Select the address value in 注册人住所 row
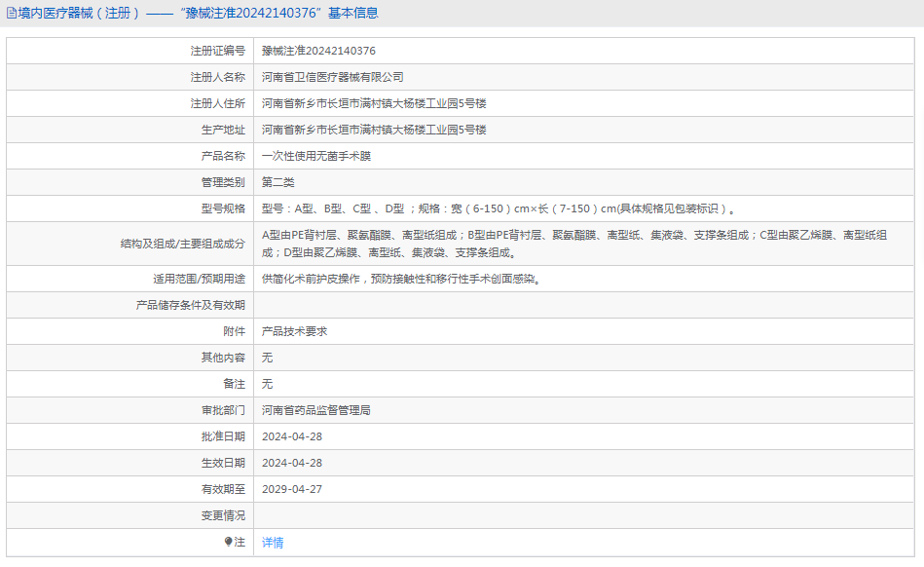 coord(374,103)
